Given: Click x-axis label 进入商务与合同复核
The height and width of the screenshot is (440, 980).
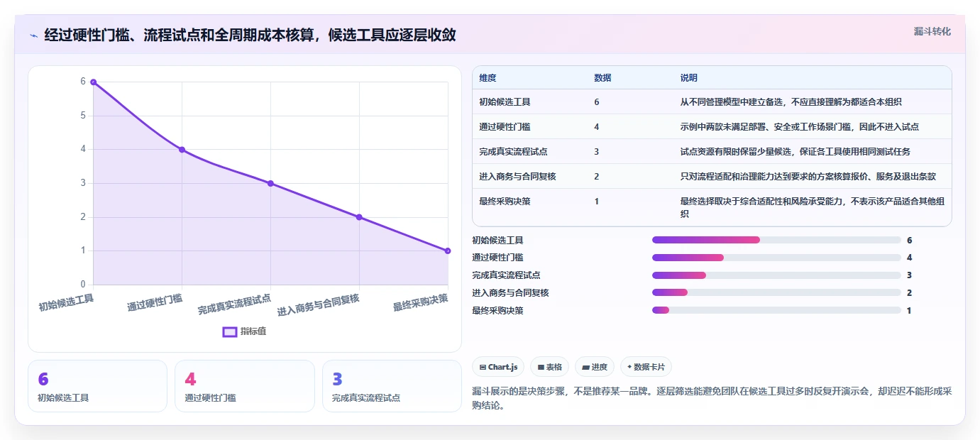Looking at the screenshot, I should [x=319, y=304].
